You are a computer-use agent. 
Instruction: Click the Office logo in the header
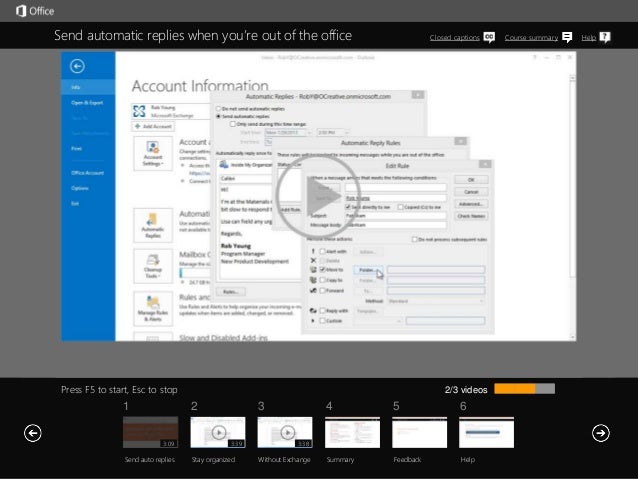pyautogui.click(x=35, y=11)
